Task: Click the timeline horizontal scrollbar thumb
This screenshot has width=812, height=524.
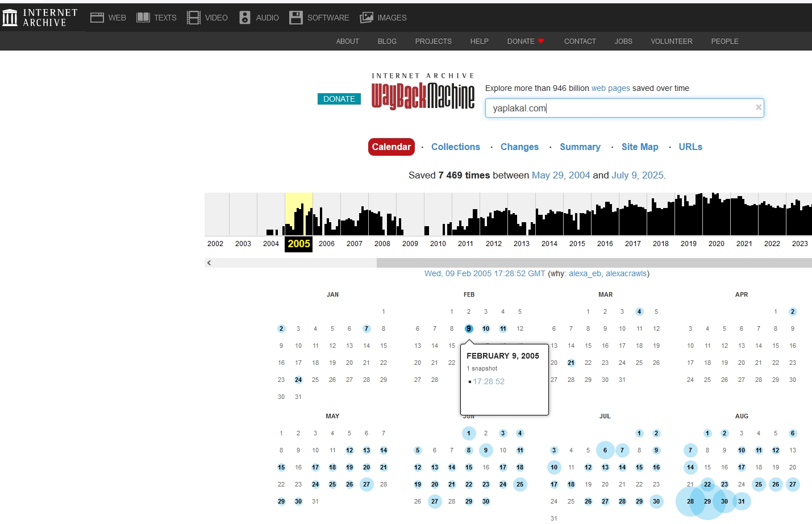Action: (594, 263)
